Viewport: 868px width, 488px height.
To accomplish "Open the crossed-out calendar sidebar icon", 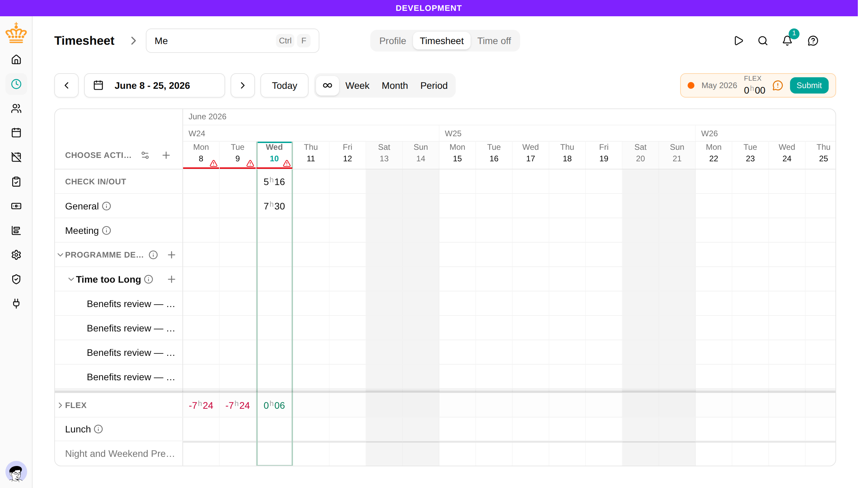I will (x=16, y=157).
